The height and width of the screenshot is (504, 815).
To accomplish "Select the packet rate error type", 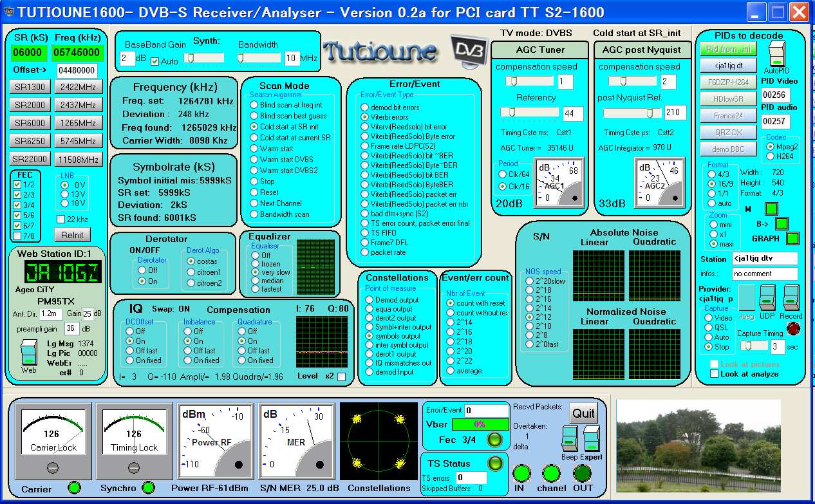I will (364, 252).
